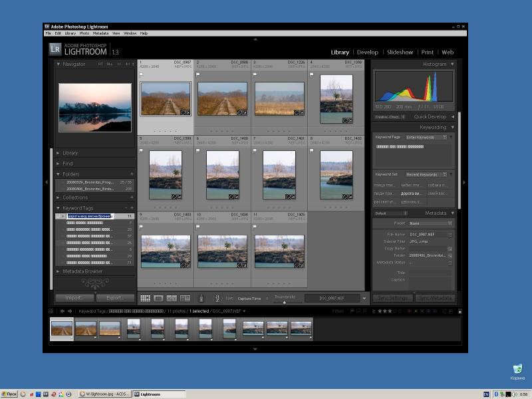Open Metadata Preset None dropdown

click(430, 223)
